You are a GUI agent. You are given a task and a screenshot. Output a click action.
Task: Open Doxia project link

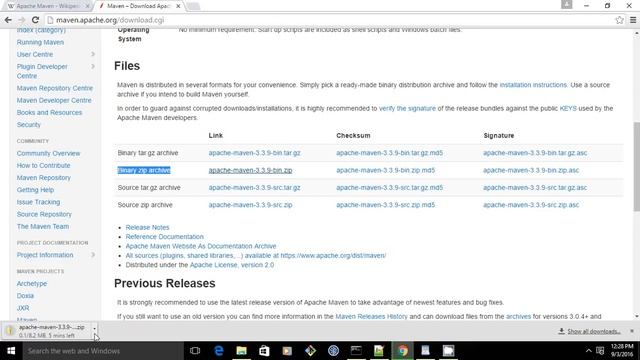pos(25,296)
